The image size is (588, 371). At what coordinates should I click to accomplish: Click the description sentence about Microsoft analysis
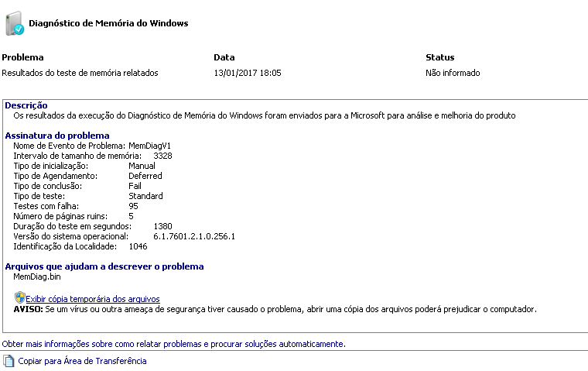[265, 115]
